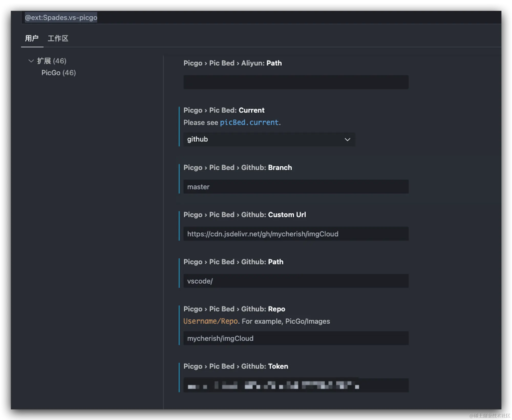This screenshot has height=420, width=512.
Task: Click the Github Path field showing vscode/
Action: [x=296, y=281]
